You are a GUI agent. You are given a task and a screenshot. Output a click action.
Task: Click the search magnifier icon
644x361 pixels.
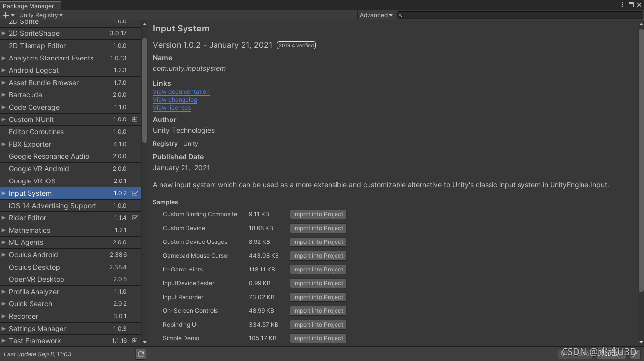point(400,15)
